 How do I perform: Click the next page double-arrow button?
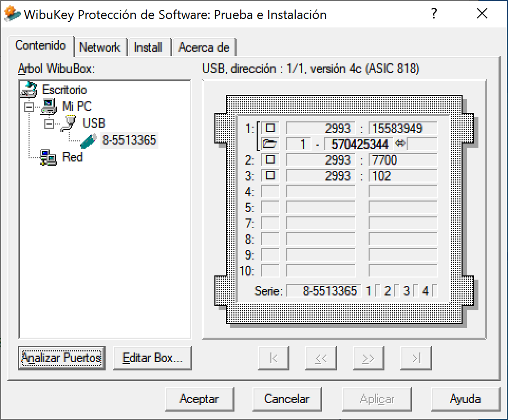click(369, 358)
